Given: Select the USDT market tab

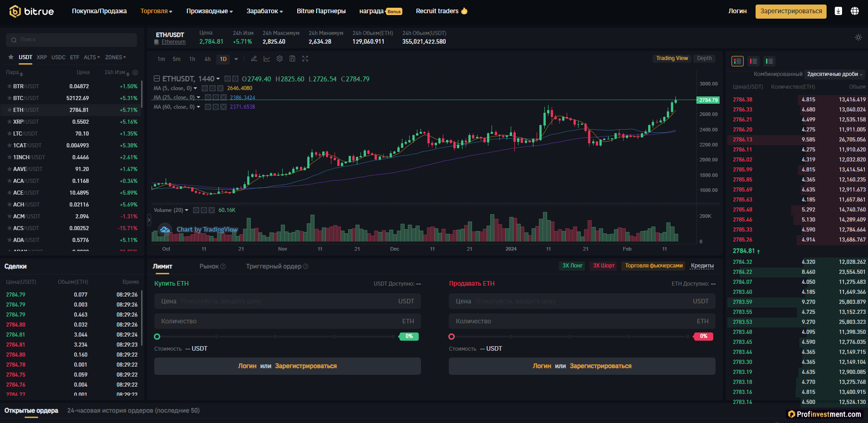Looking at the screenshot, I should [25, 57].
